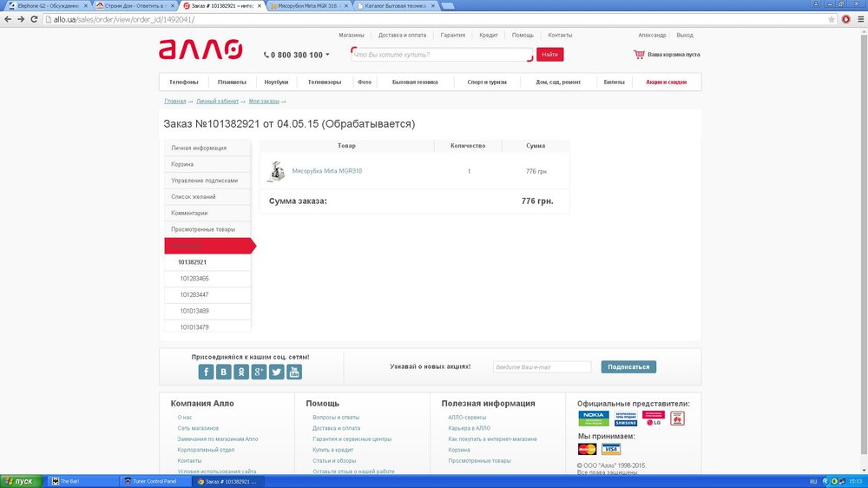
Task: Open the Сеть магазинов footer link
Action: [198, 428]
